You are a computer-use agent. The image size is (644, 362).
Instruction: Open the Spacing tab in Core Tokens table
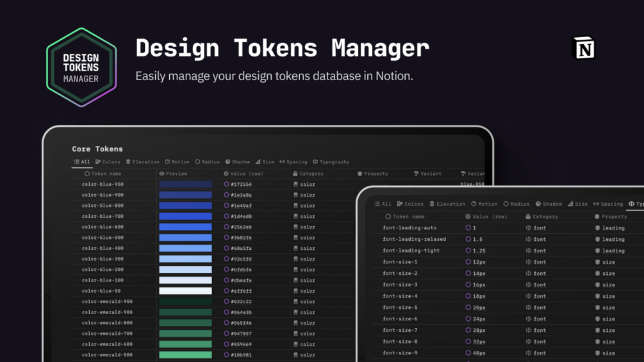tap(293, 161)
